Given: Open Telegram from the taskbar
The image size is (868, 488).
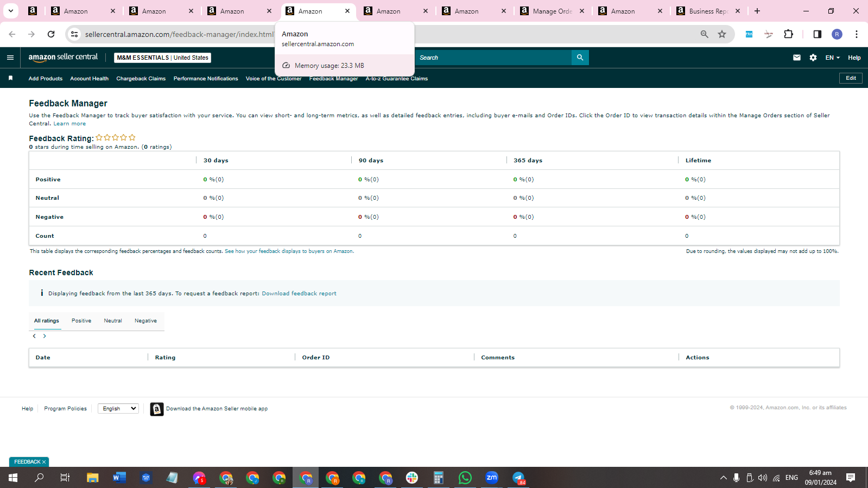Looking at the screenshot, I should pos(518,478).
